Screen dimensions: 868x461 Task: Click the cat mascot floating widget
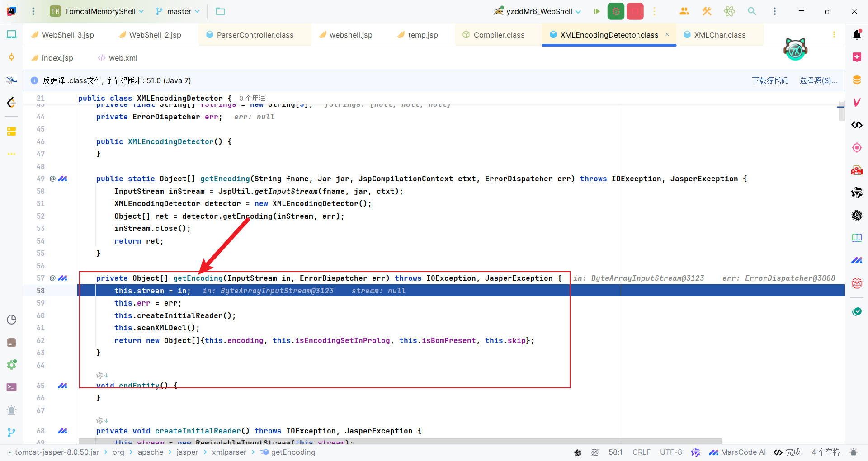[x=795, y=49]
